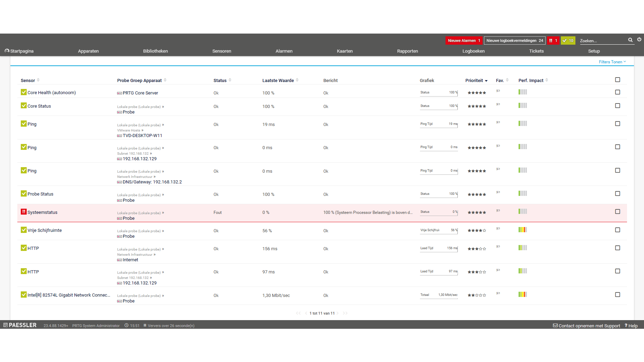Toggle the select-all checkbox in header
The image size is (644, 362).
tap(618, 80)
